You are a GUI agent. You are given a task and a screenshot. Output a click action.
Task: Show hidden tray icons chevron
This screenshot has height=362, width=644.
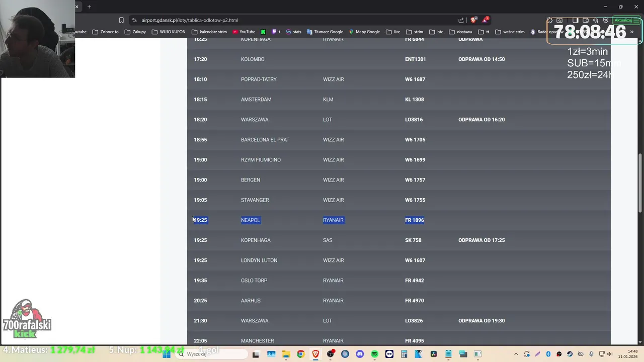(x=516, y=354)
